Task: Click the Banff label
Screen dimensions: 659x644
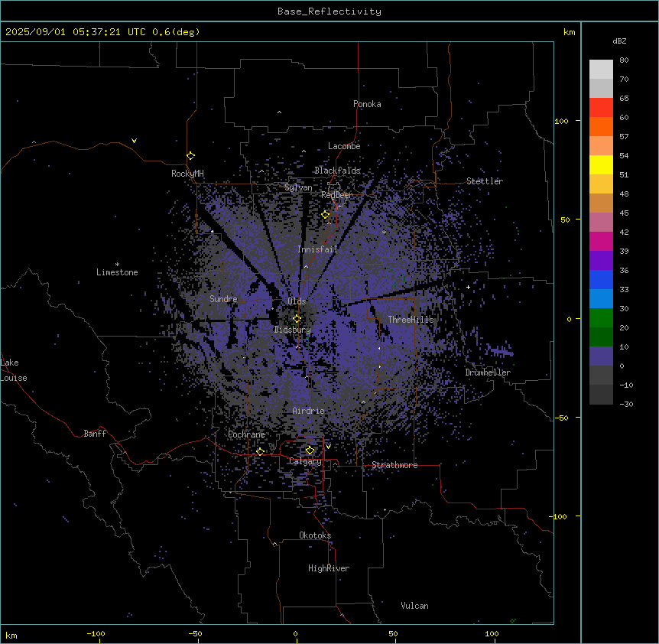Action: (95, 434)
